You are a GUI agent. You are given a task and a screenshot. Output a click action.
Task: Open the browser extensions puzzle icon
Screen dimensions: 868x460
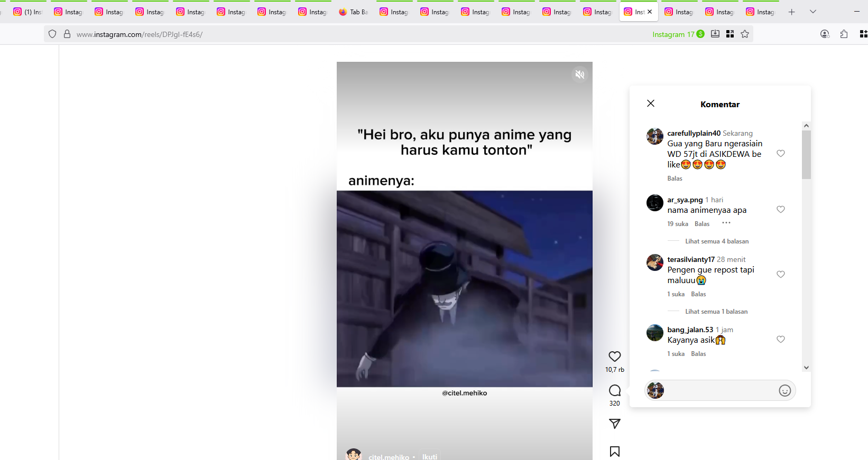tap(844, 34)
